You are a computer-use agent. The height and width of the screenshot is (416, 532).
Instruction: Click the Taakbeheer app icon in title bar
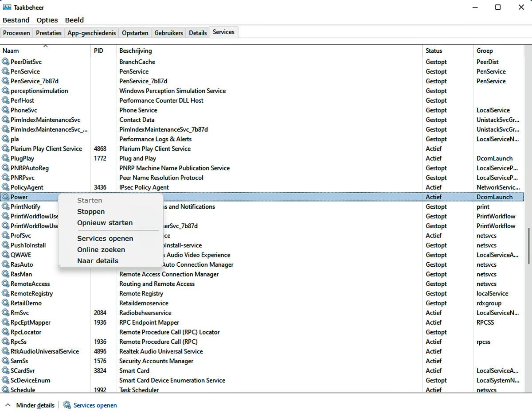point(7,8)
